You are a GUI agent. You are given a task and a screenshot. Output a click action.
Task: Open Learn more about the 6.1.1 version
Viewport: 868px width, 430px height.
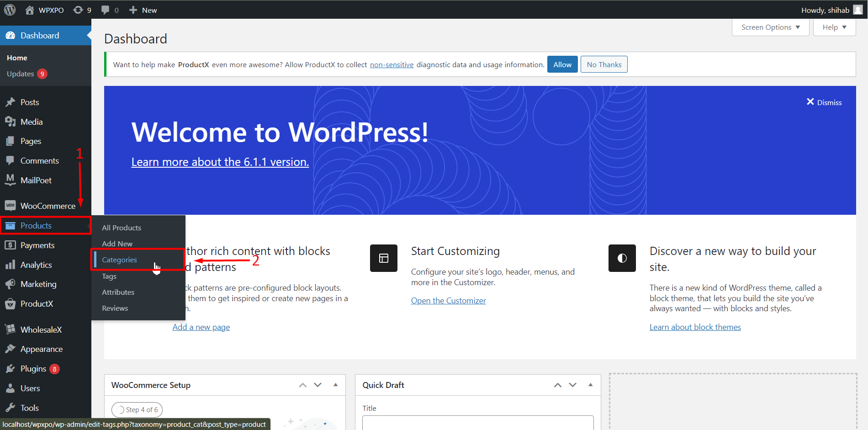click(220, 162)
